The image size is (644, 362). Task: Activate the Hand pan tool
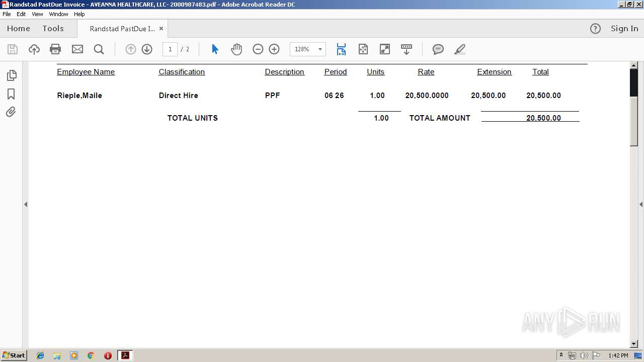pos(236,49)
